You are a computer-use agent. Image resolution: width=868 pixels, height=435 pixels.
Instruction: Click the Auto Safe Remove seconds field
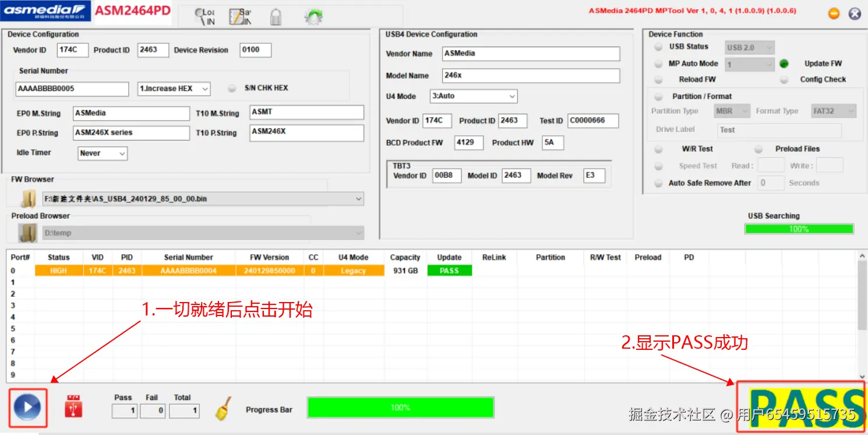pyautogui.click(x=771, y=183)
